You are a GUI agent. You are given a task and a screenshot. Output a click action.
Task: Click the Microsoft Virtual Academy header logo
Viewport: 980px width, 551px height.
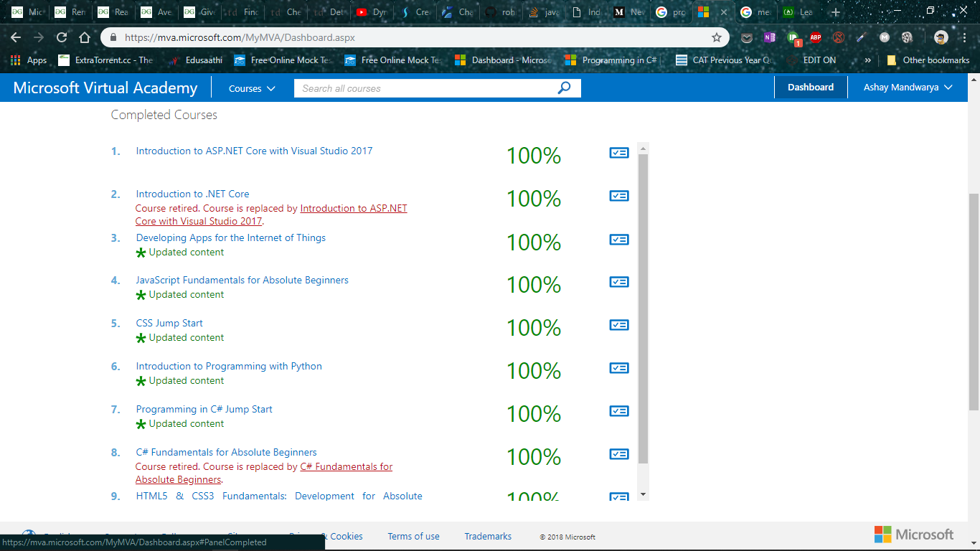pos(105,88)
